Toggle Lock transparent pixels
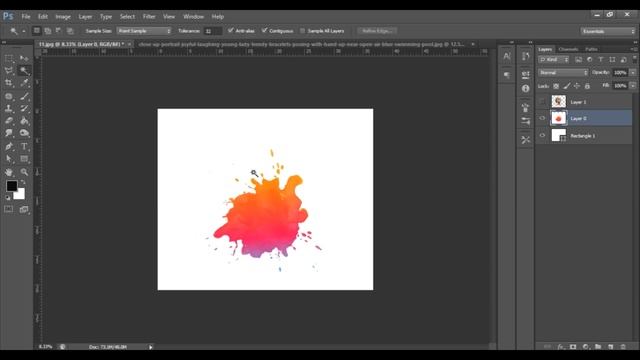The height and width of the screenshot is (360, 640). coord(556,86)
